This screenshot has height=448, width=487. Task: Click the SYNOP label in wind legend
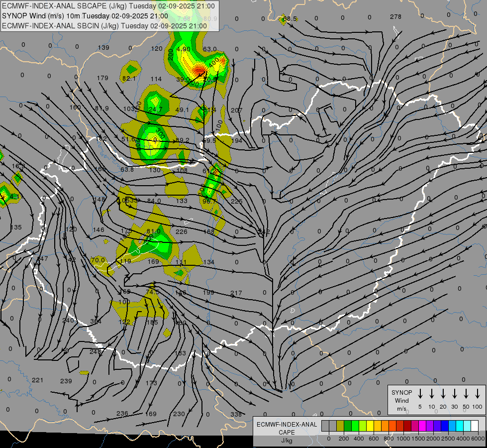401,392
